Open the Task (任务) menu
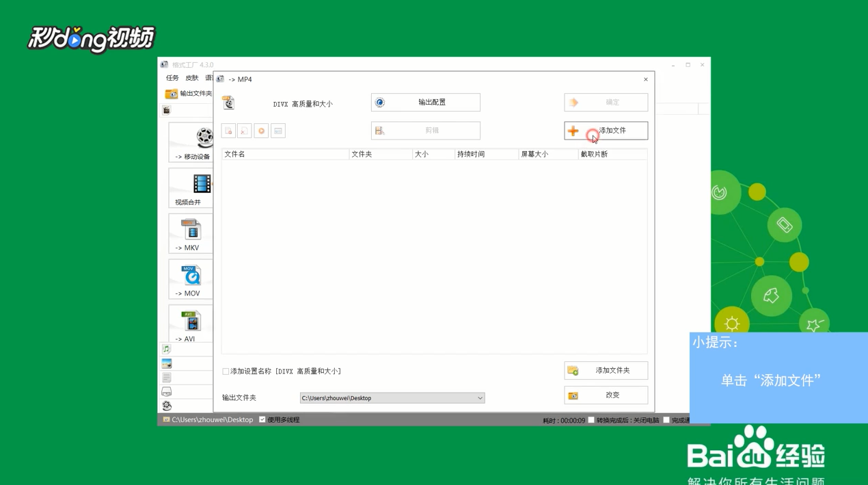This screenshot has height=485, width=868. (x=172, y=78)
